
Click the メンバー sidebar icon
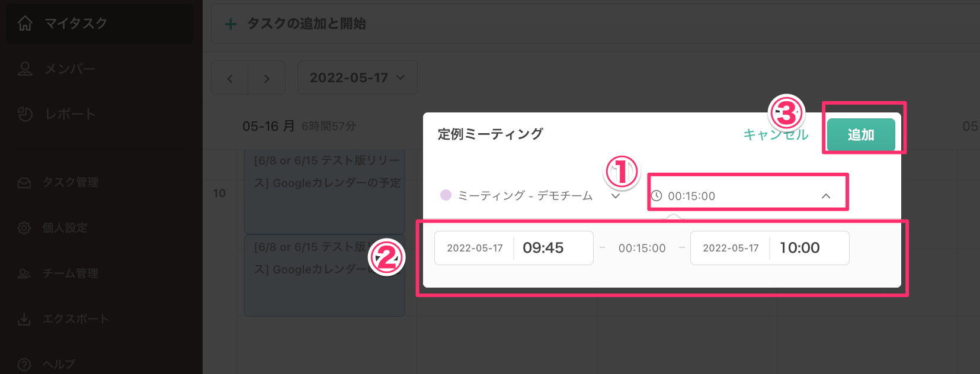pyautogui.click(x=24, y=69)
